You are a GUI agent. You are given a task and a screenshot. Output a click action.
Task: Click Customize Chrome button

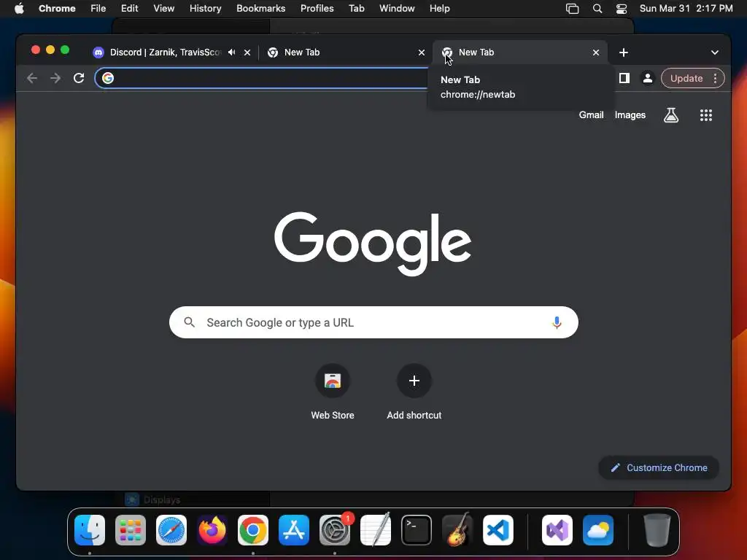(x=659, y=467)
